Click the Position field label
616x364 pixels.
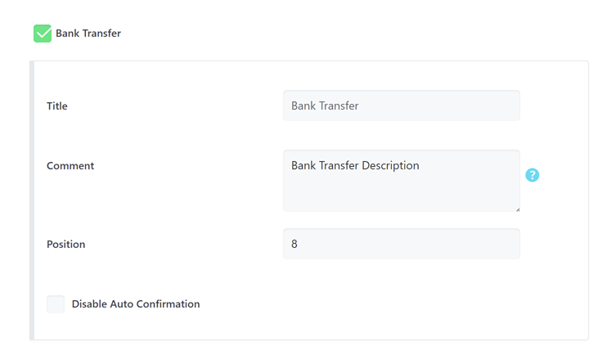(66, 244)
